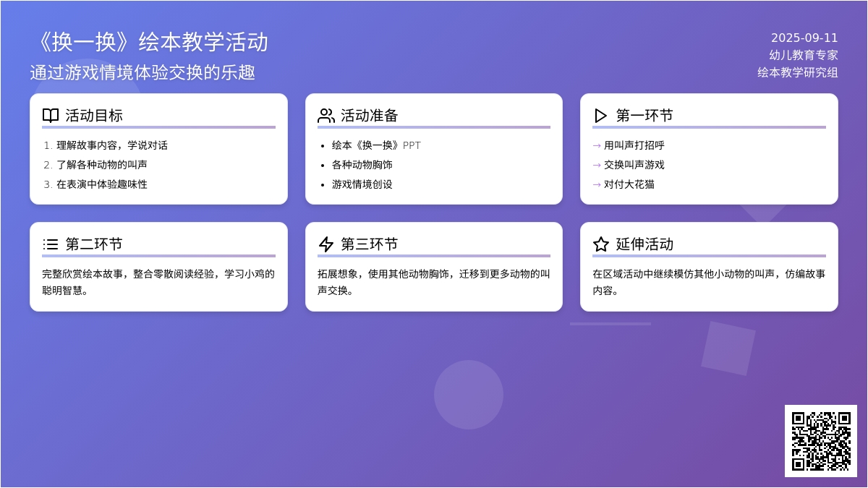Click the star icon beside 延伸活动
The width and height of the screenshot is (868, 488).
601,244
